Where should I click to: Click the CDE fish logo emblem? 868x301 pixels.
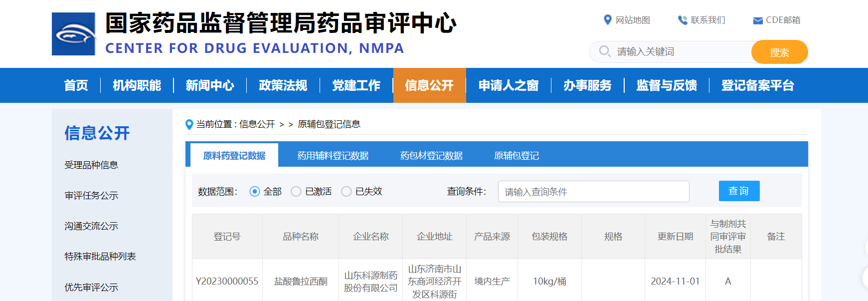[x=73, y=34]
